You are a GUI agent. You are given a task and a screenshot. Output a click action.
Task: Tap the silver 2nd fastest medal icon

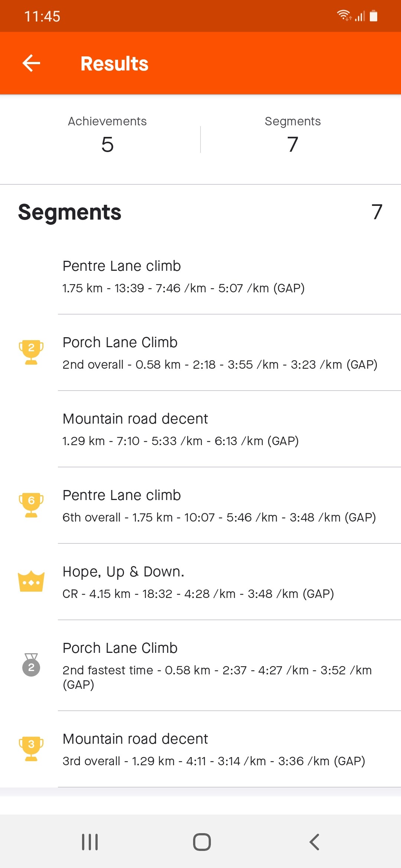(x=31, y=665)
